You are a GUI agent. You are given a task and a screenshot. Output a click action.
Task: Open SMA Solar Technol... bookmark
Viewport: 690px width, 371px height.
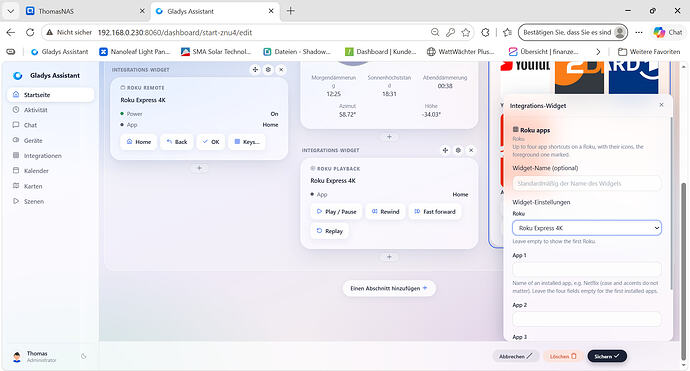click(x=216, y=51)
